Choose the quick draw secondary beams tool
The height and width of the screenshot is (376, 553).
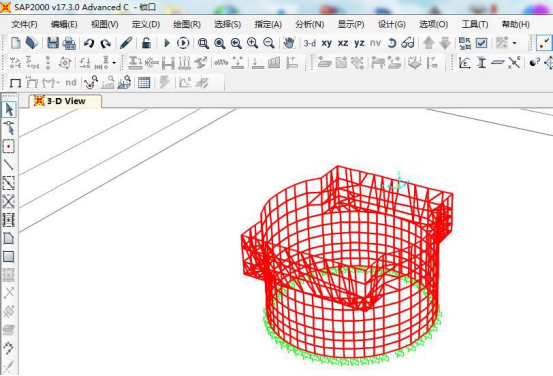[x=9, y=220]
